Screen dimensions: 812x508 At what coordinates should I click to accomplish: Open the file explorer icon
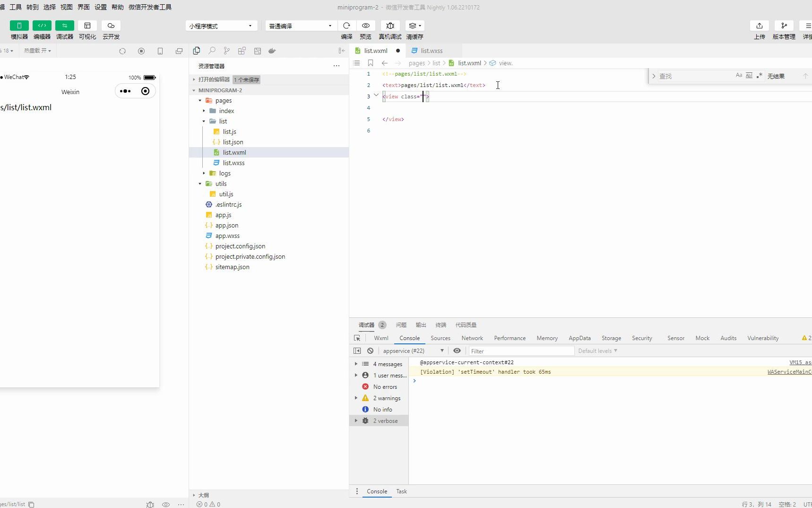click(197, 51)
